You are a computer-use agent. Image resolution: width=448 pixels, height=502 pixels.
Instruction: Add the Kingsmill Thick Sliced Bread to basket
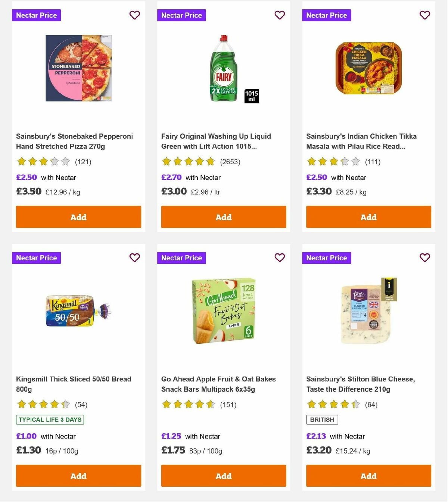tap(78, 476)
